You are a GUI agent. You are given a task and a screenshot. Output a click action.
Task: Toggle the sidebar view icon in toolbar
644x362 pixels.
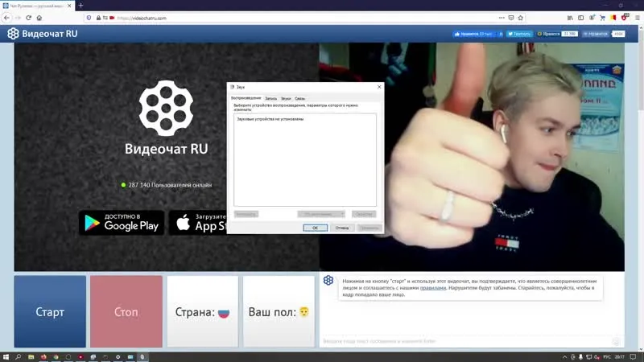[580, 18]
